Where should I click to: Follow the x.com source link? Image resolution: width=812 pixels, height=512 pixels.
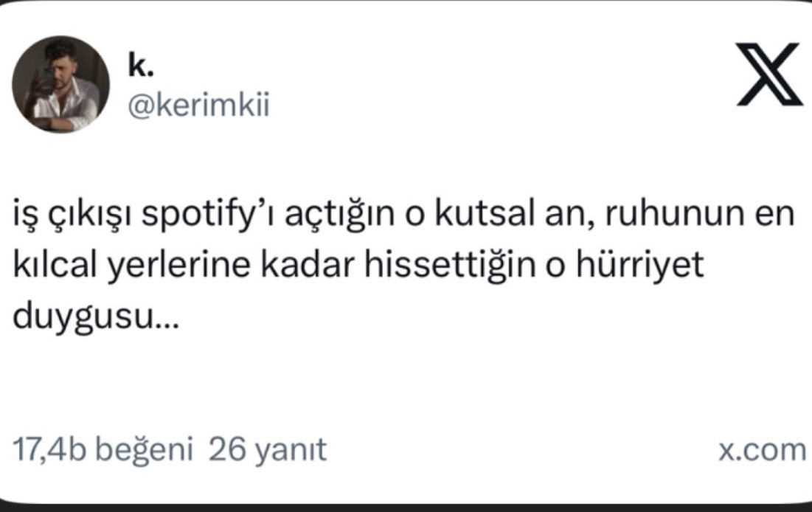pos(762,449)
